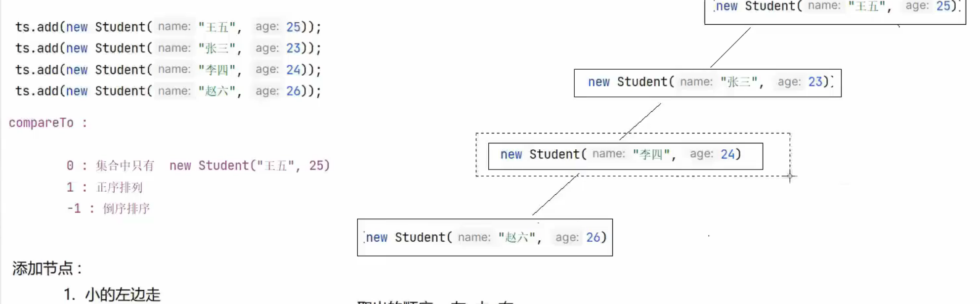Select the 赵六 student node box
The width and height of the screenshot is (980, 304).
pos(484,237)
